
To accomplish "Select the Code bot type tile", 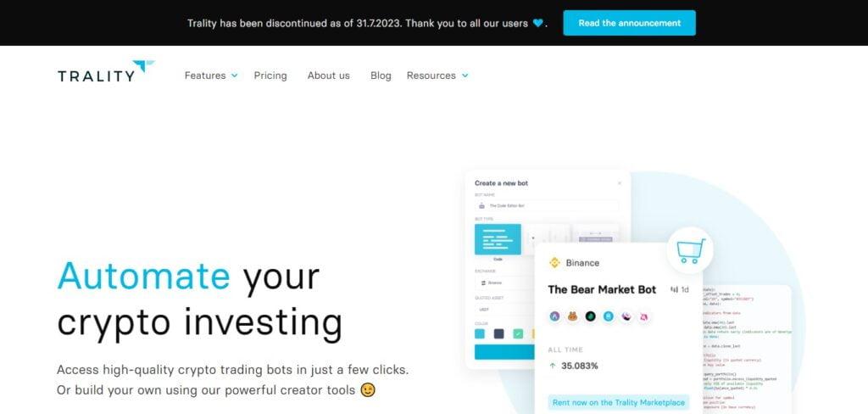I will [498, 239].
